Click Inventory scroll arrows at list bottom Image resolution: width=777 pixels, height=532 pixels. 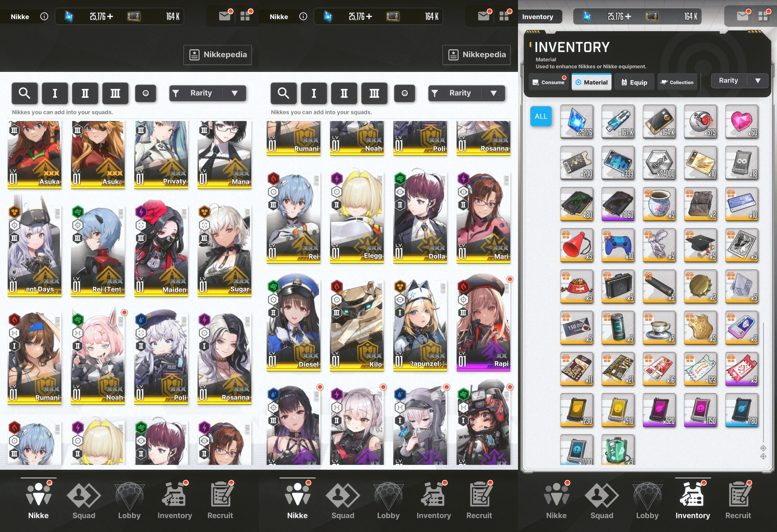click(763, 452)
